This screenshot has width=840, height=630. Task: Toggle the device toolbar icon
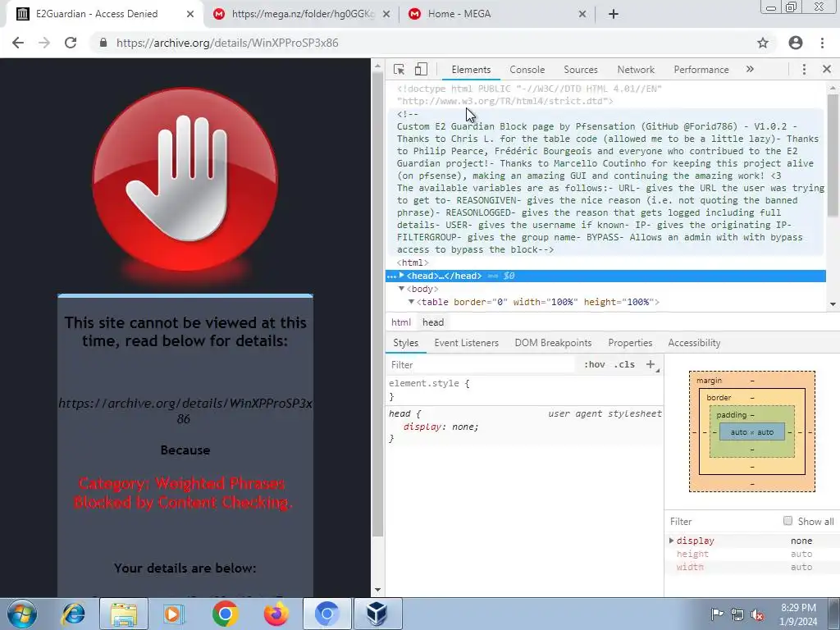(421, 69)
